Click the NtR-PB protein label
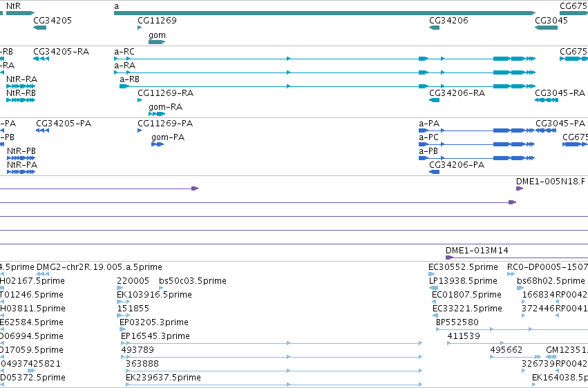588x388 pixels. point(21,151)
